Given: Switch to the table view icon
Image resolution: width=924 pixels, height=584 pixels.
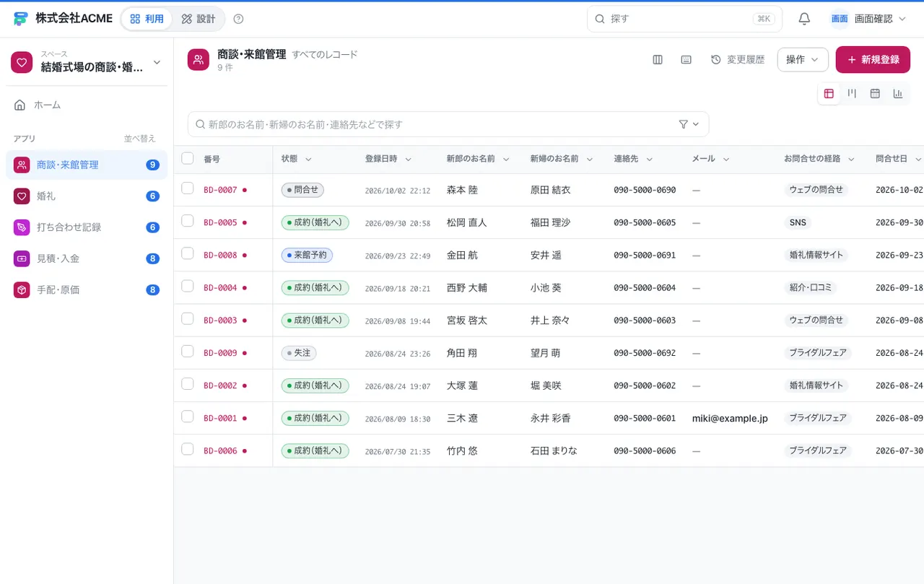Looking at the screenshot, I should (829, 94).
